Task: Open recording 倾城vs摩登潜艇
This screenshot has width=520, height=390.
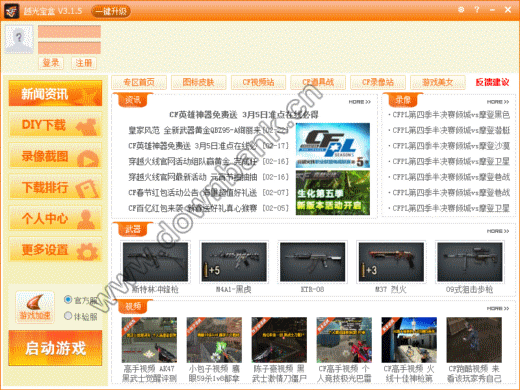Action: coord(451,130)
